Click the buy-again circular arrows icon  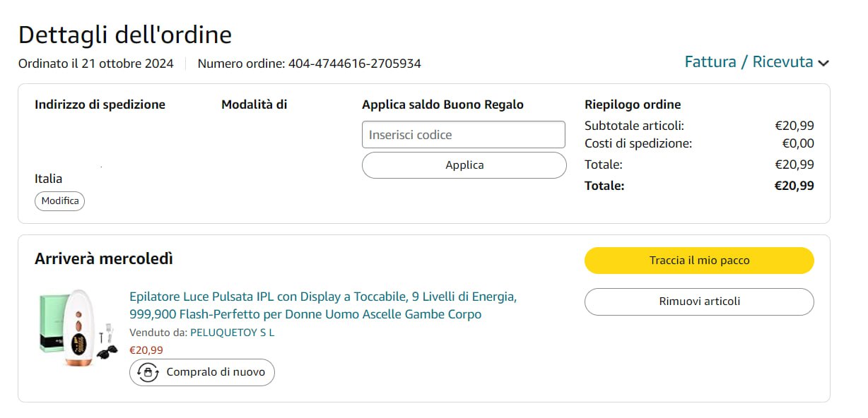point(148,372)
